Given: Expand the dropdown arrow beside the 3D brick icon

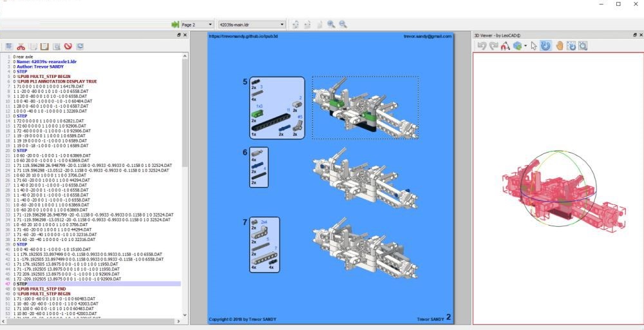Looking at the screenshot, I should 526,46.
